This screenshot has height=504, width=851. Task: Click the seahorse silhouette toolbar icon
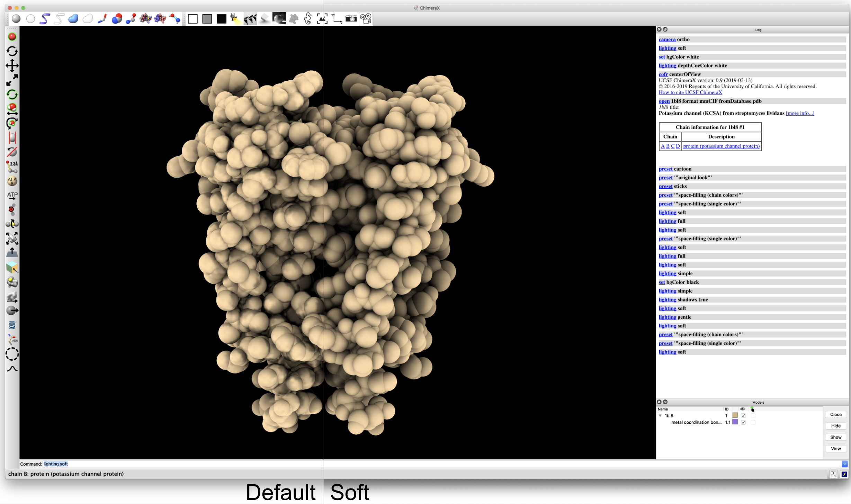click(307, 19)
